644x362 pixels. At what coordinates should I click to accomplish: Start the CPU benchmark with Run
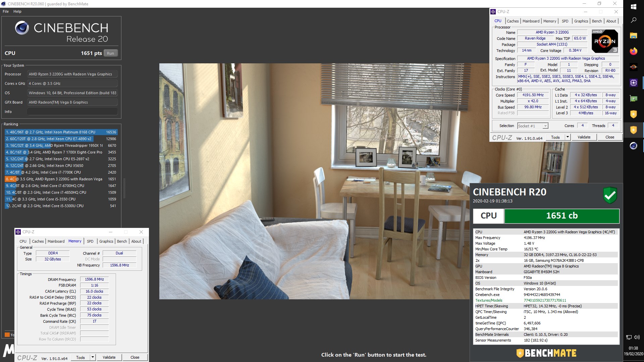pos(110,53)
